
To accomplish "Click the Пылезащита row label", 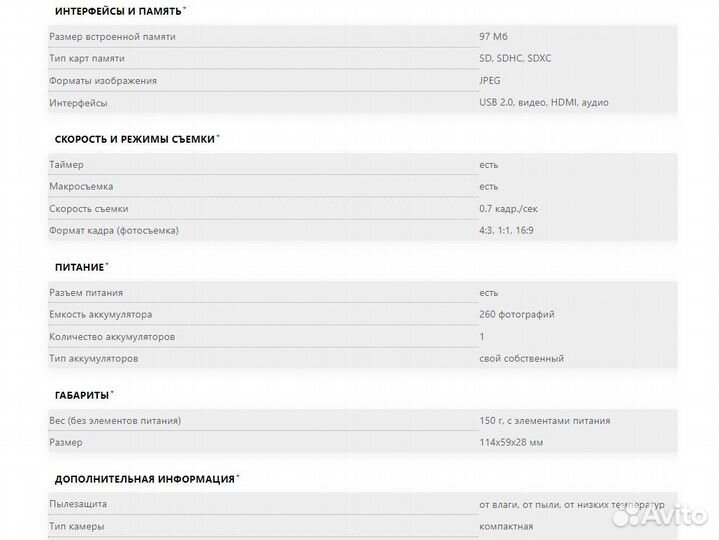I will tap(78, 505).
